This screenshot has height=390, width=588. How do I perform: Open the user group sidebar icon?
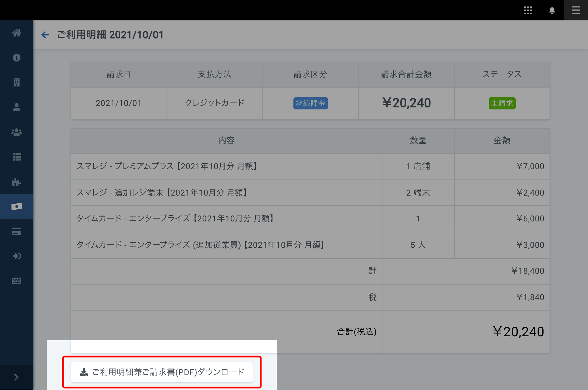point(17,132)
